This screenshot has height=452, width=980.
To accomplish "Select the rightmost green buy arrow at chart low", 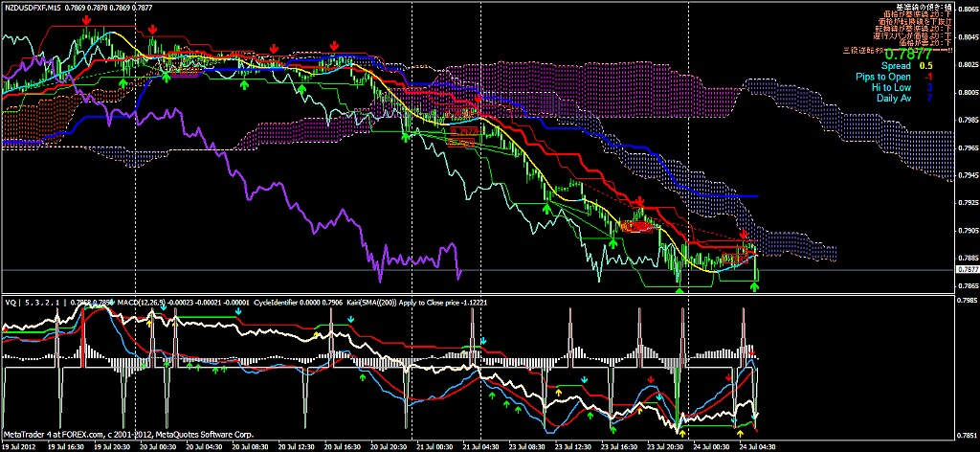I will click(755, 287).
